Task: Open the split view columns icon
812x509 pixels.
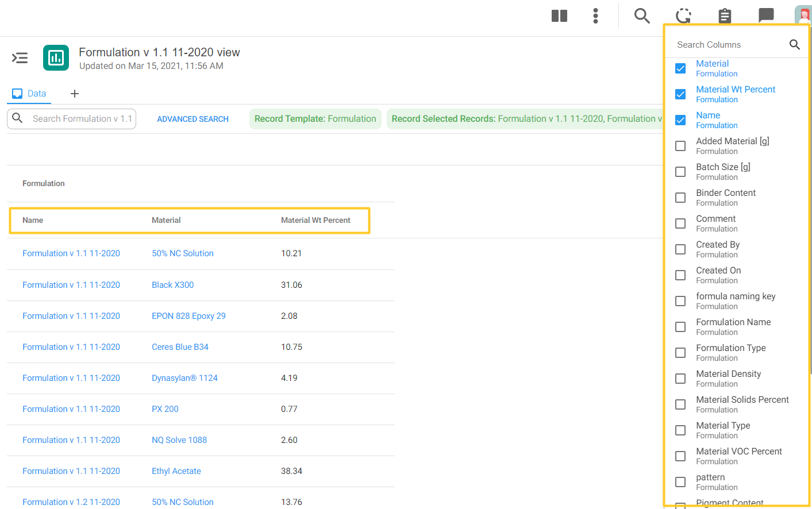Action: coord(559,16)
